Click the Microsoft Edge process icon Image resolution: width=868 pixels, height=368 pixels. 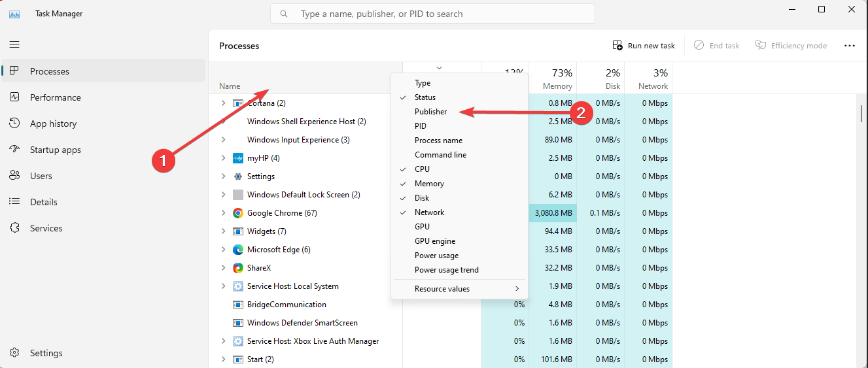pyautogui.click(x=238, y=250)
